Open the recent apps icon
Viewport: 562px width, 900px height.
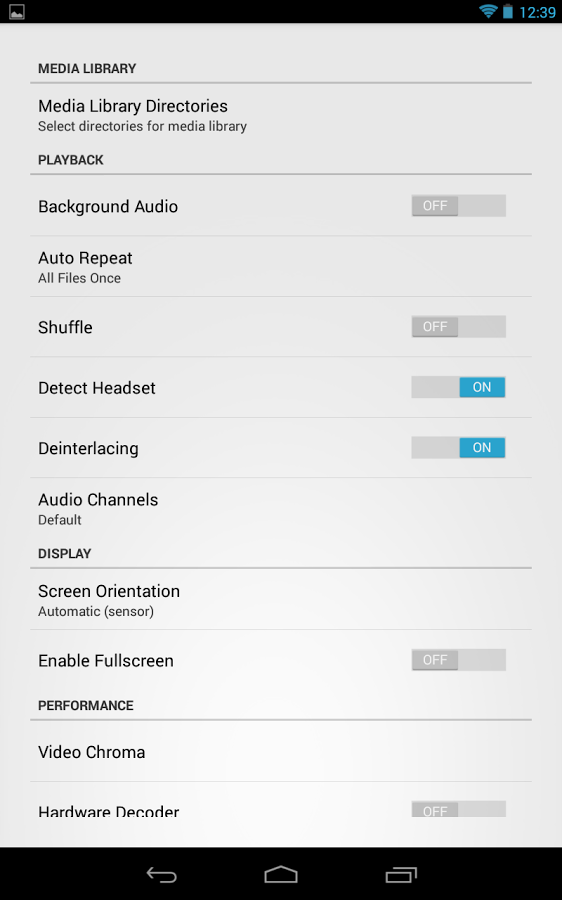click(x=401, y=875)
